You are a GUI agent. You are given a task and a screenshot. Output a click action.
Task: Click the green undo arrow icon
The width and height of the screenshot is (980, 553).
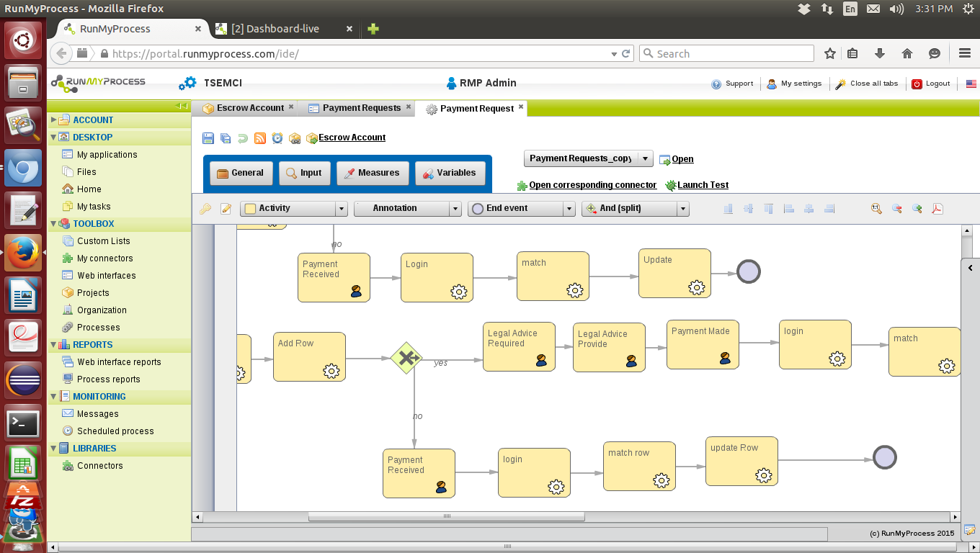click(x=241, y=138)
